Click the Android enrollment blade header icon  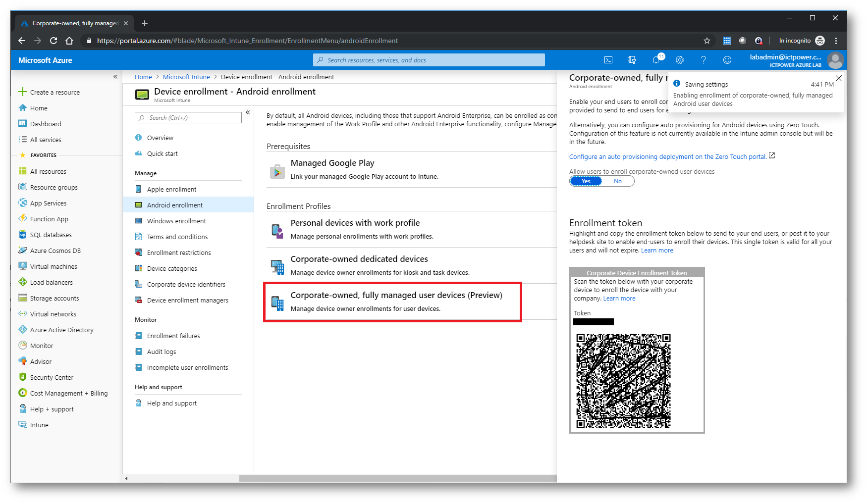pyautogui.click(x=142, y=95)
